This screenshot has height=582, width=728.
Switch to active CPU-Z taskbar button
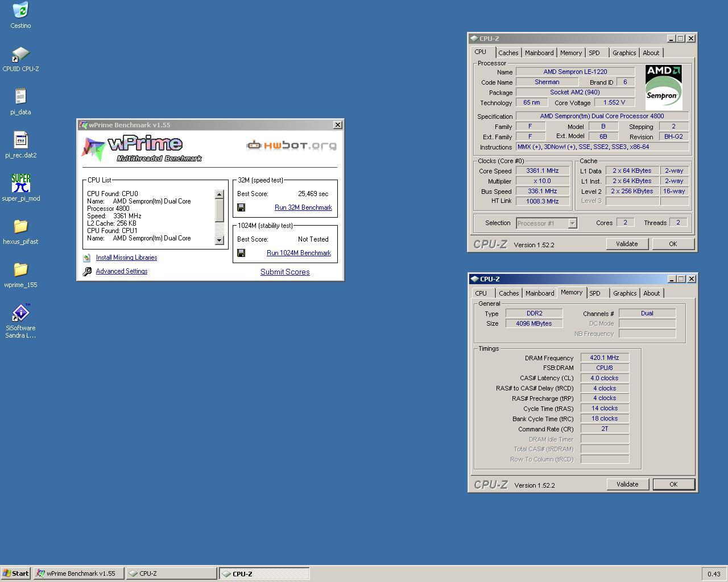tap(264, 573)
